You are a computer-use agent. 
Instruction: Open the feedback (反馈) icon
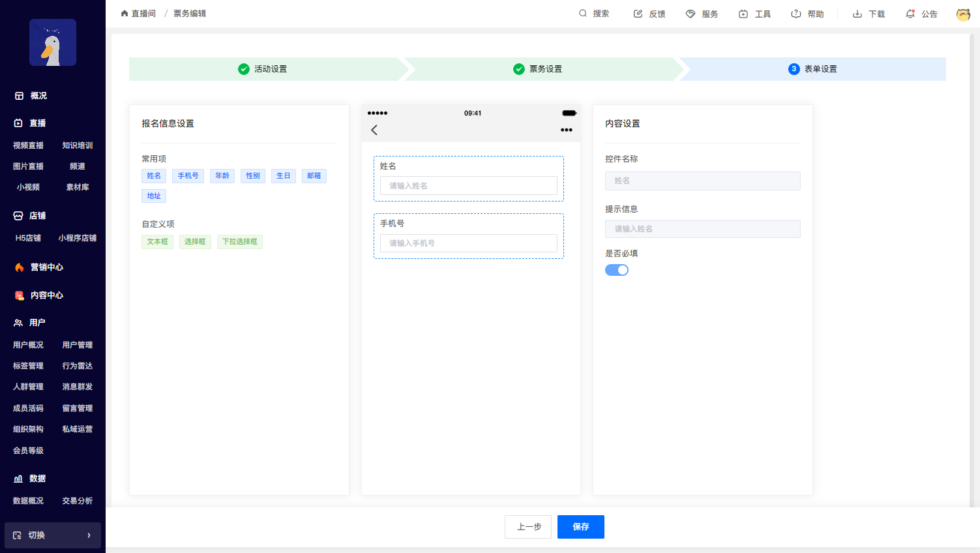tap(638, 14)
